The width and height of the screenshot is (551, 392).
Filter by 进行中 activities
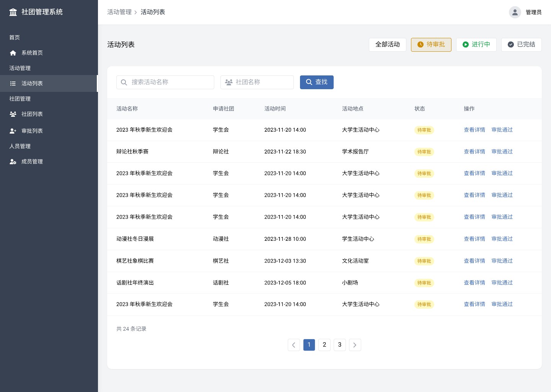point(476,45)
